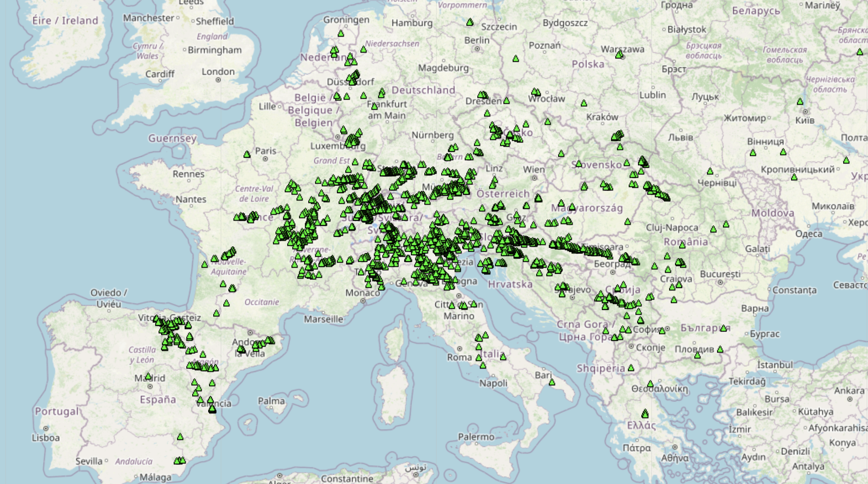This screenshot has width=868, height=484.
Task: Click the Бургас city label
Action: click(x=765, y=334)
